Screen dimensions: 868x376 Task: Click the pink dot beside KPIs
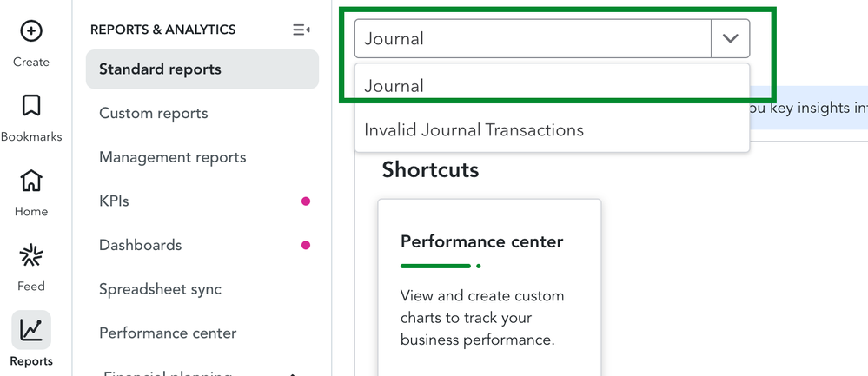point(306,201)
